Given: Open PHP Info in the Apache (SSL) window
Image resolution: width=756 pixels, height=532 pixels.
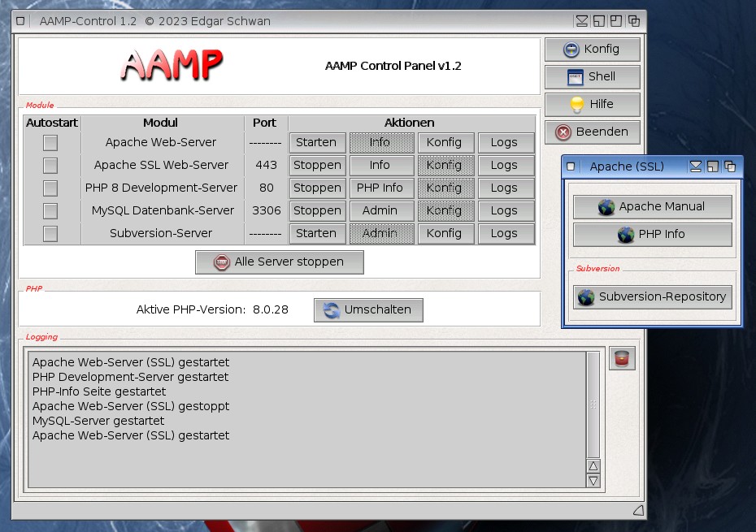Looking at the screenshot, I should 652,235.
